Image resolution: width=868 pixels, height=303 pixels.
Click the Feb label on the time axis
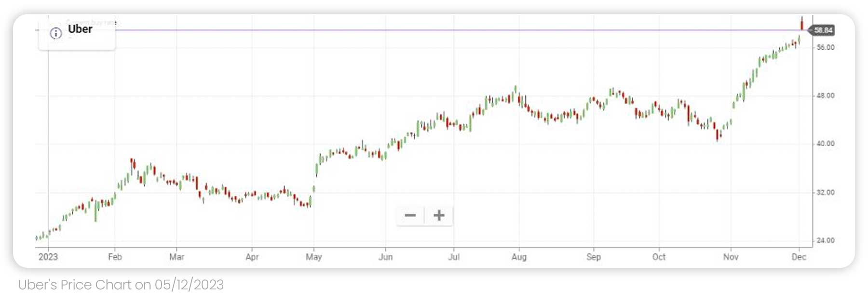pyautogui.click(x=115, y=257)
